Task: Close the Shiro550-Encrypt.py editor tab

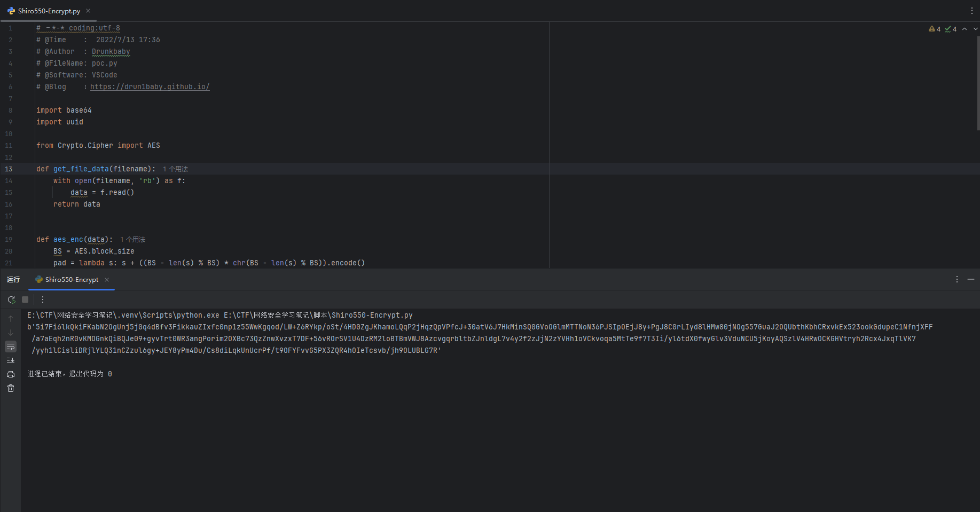Action: click(88, 11)
